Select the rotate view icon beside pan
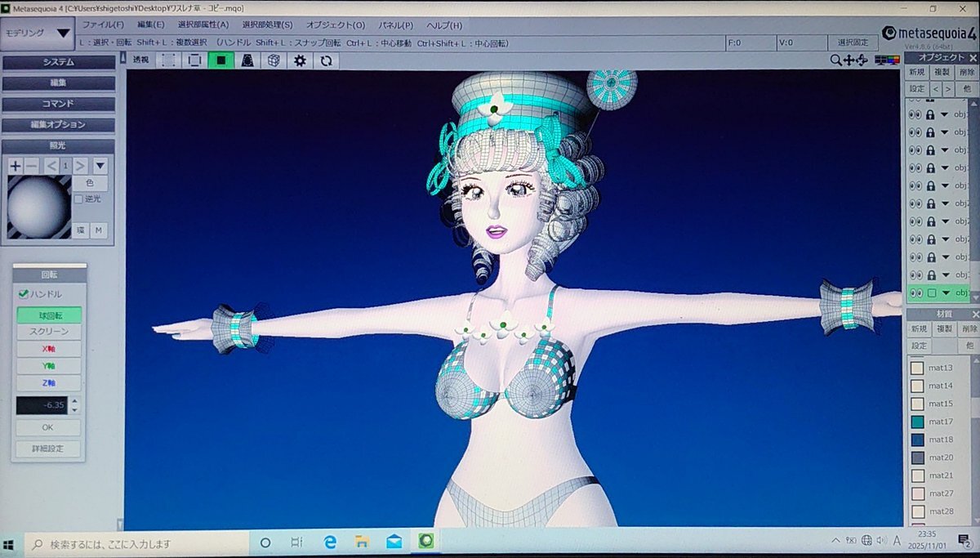The image size is (980, 558). pyautogui.click(x=862, y=60)
